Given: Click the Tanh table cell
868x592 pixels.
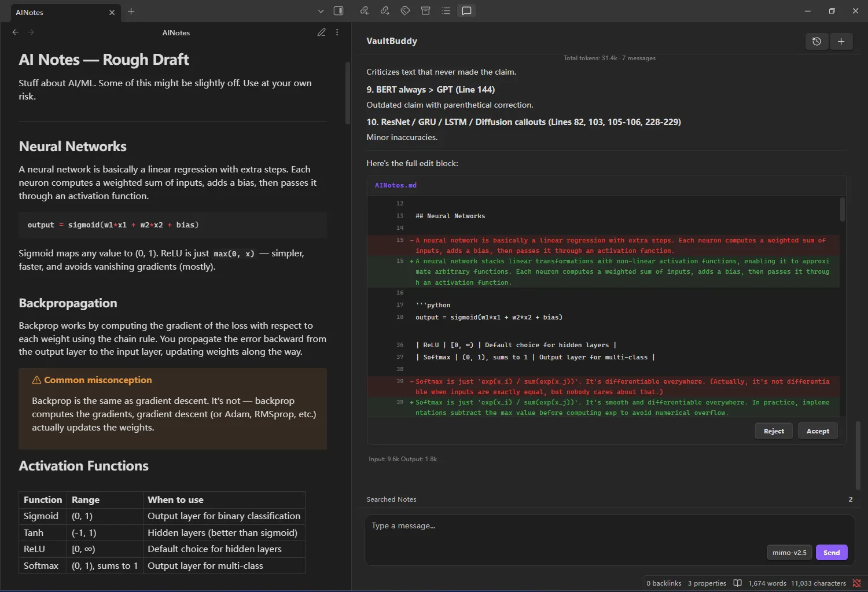Looking at the screenshot, I should point(43,533).
